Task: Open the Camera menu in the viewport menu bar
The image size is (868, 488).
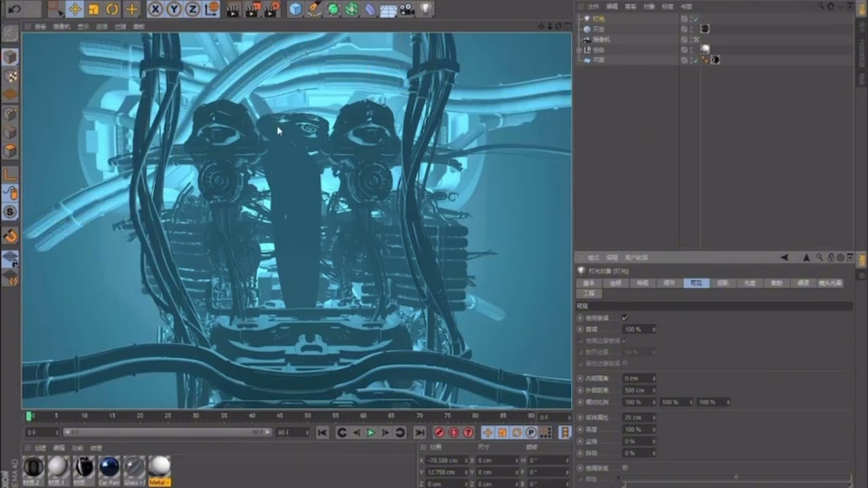Action: [62, 26]
